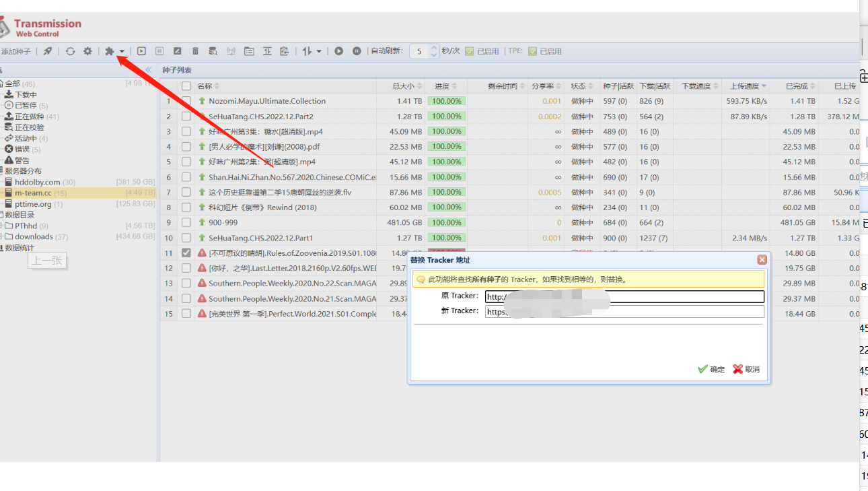Image resolution: width=868 pixels, height=491 pixels.
Task: Click the progress bar of the Rewind (2018) row
Action: tap(447, 207)
